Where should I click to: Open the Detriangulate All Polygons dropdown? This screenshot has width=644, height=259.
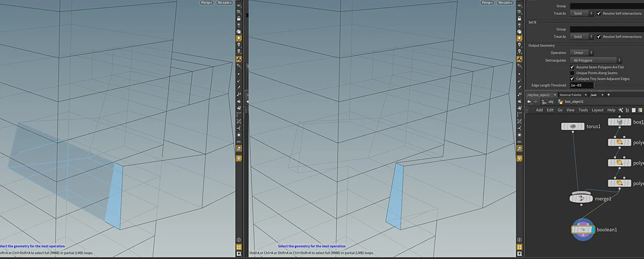coord(596,61)
